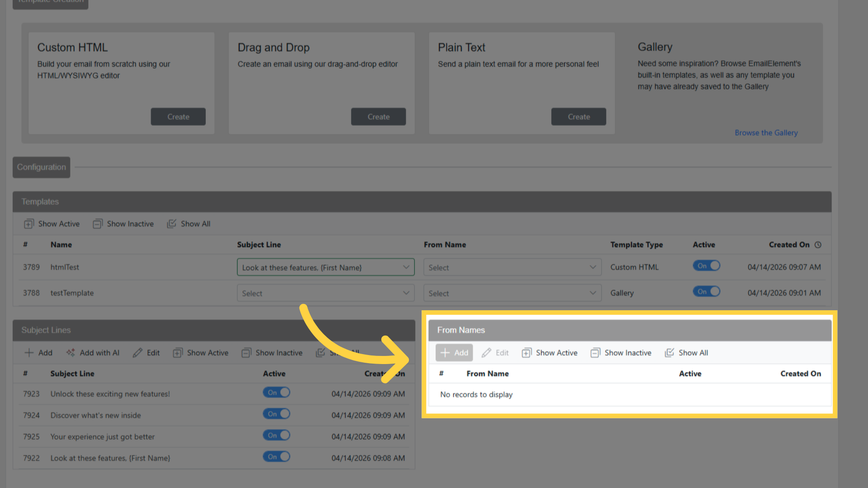
Task: Select the htmlTest template name
Action: click(x=65, y=267)
